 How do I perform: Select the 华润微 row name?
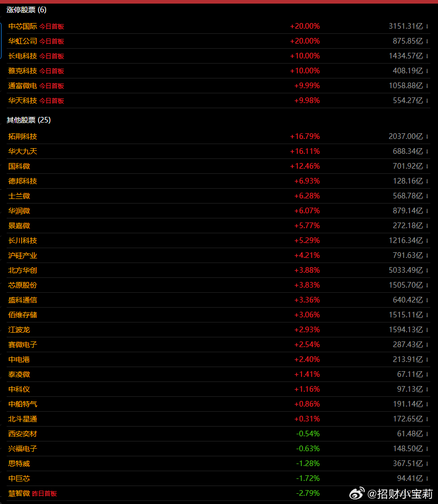(x=19, y=211)
